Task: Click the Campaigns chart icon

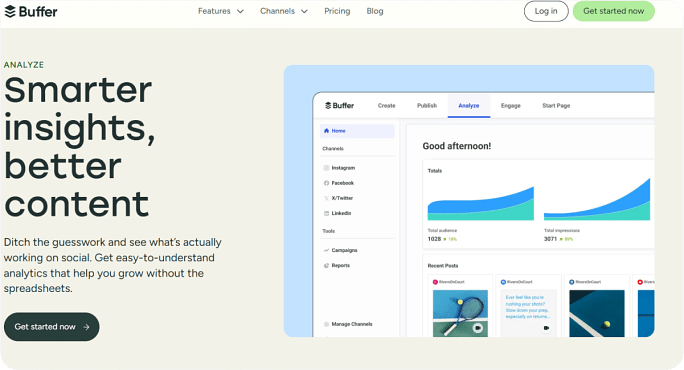Action: [326, 250]
